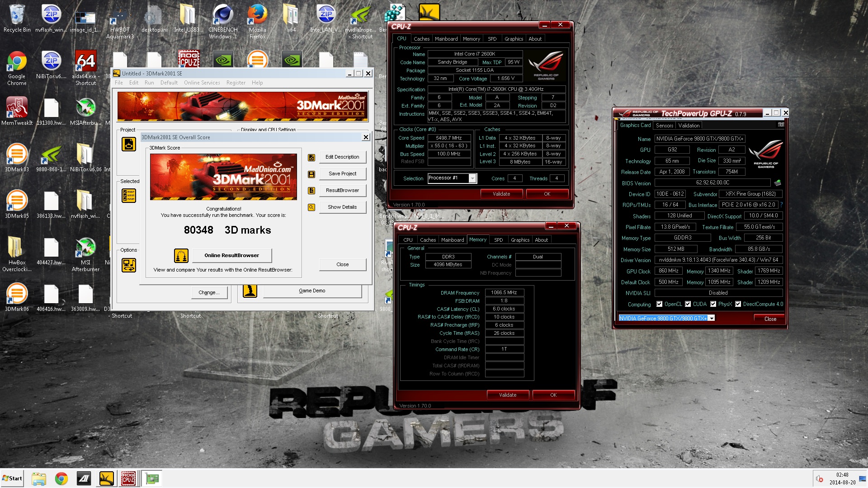This screenshot has width=868, height=488.
Task: Open Validation tab in GPU-Z
Action: (689, 126)
